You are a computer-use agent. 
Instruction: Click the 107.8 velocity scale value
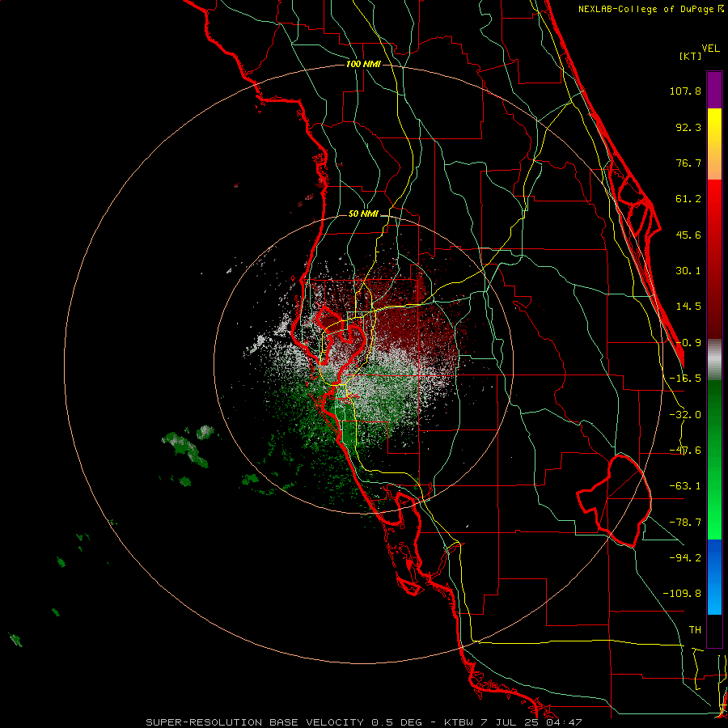click(685, 91)
